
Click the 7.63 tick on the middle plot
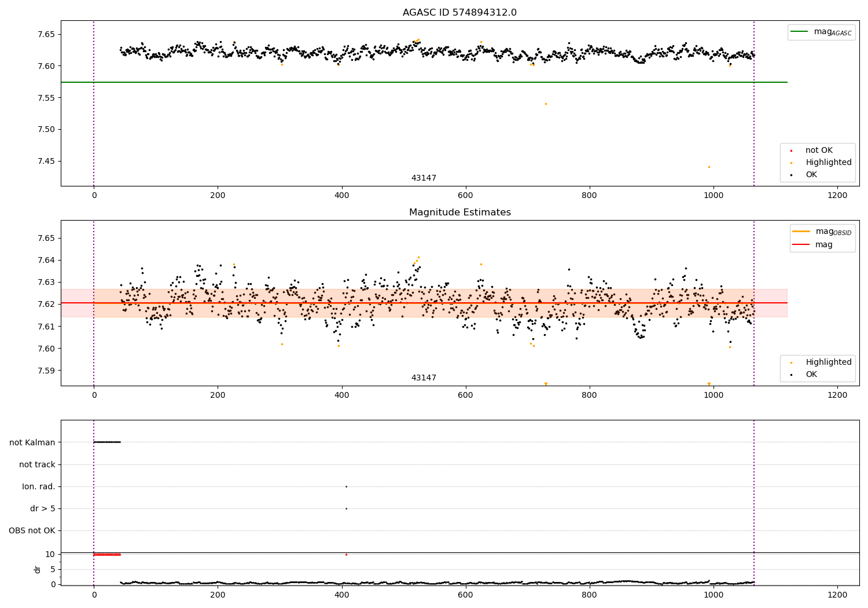46,283
